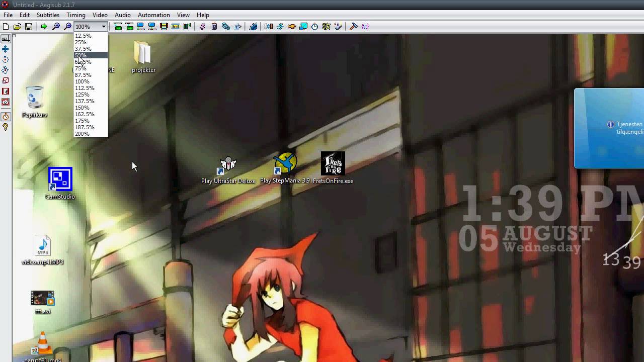Jump video to end of subtitle
The image size is (644, 362).
130,27
